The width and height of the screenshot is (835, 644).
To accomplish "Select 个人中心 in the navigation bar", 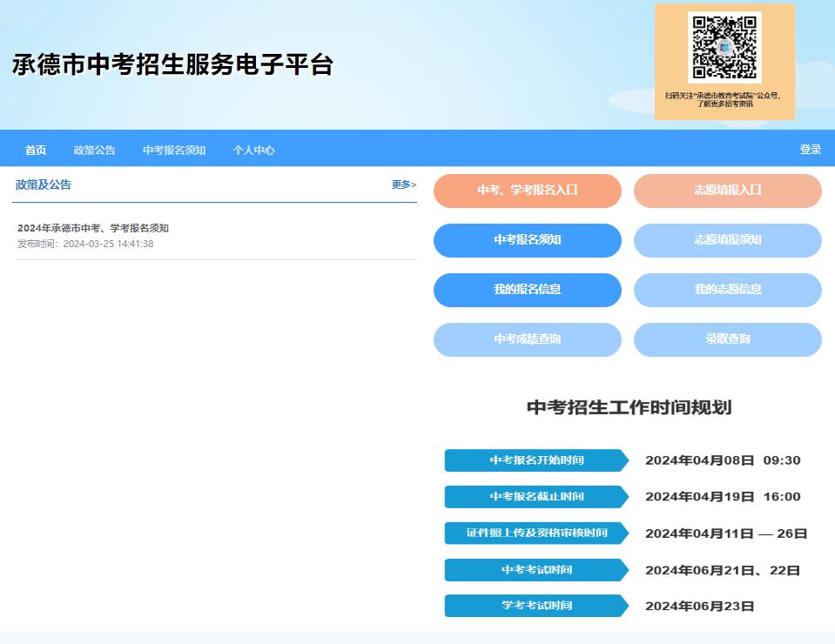I will click(x=253, y=150).
